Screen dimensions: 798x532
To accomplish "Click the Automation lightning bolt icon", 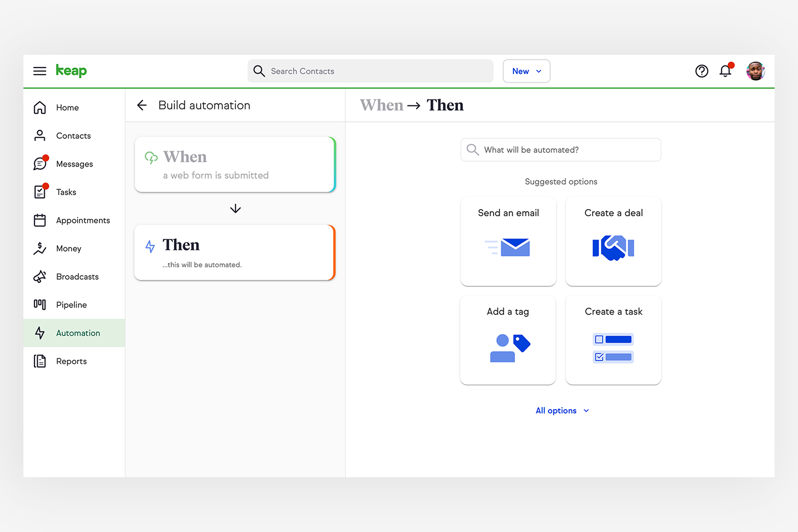I will (40, 332).
